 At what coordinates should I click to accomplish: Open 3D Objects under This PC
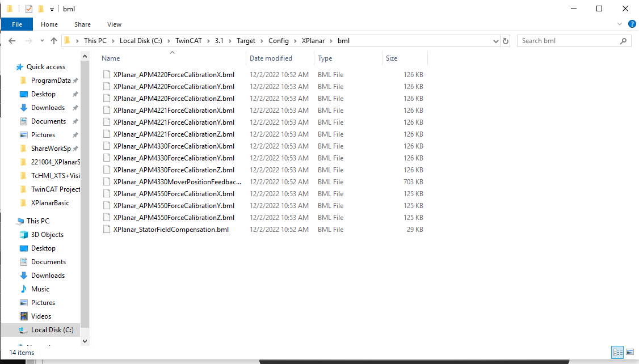pyautogui.click(x=47, y=235)
